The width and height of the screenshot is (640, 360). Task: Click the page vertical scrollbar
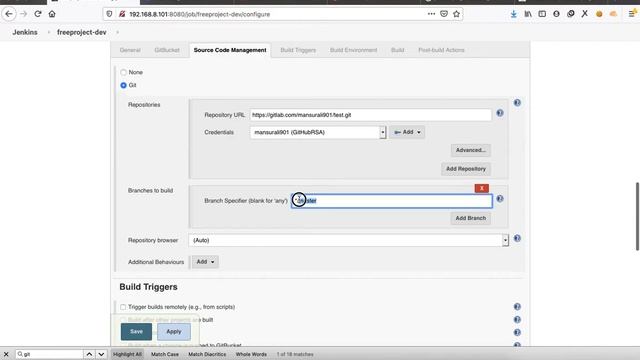(x=637, y=216)
